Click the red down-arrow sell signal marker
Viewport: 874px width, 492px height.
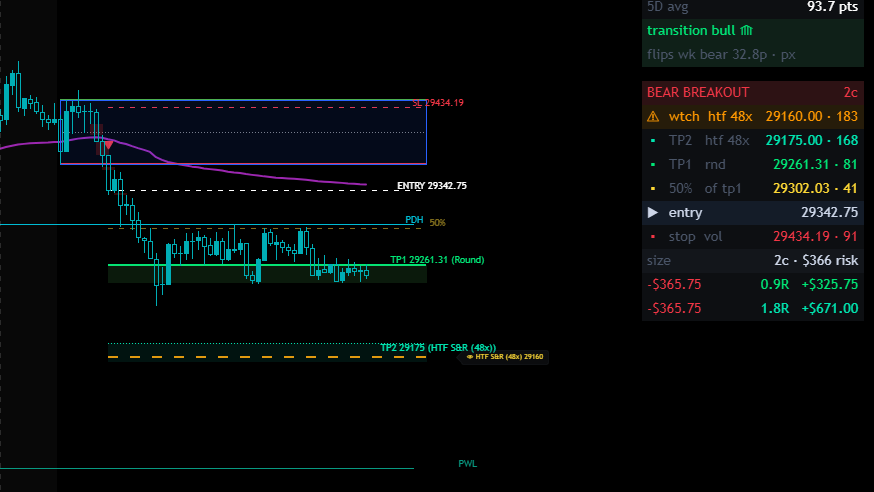[x=109, y=145]
